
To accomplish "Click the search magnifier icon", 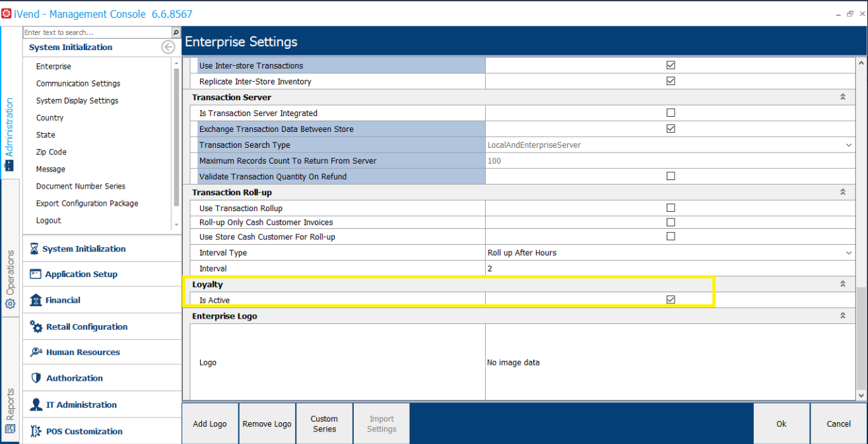I will (x=176, y=32).
